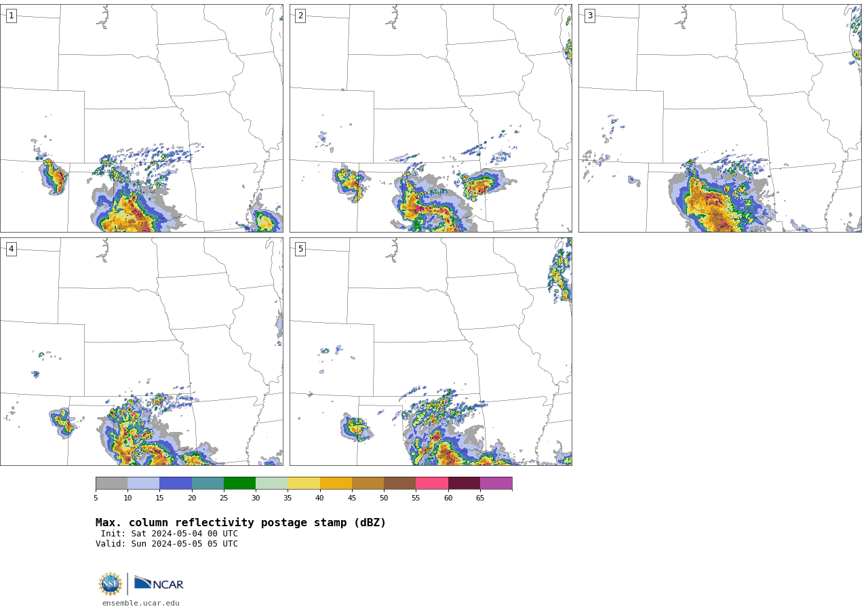
Task: Select the maroon 60-65 dBZ swatch
Action: (x=464, y=484)
